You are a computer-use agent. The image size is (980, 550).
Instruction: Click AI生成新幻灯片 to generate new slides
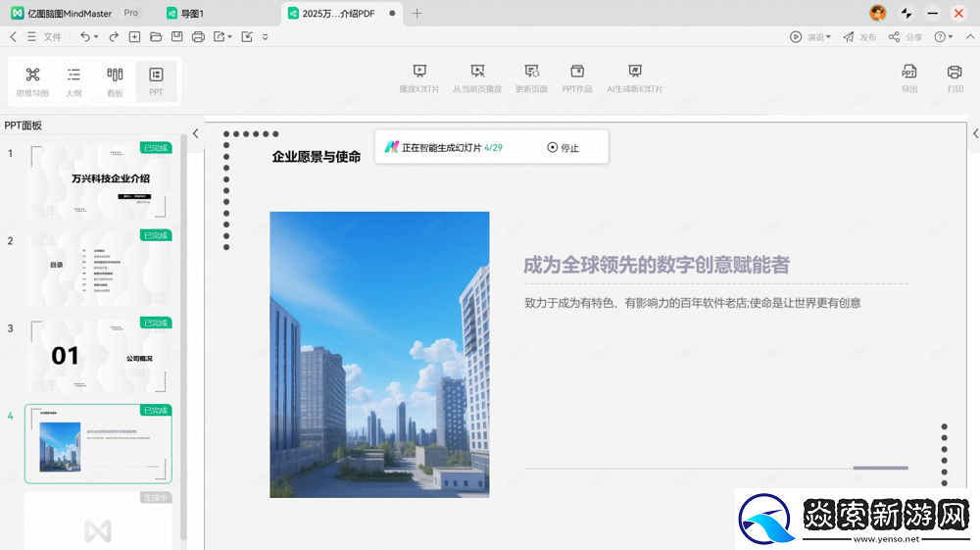tap(634, 78)
